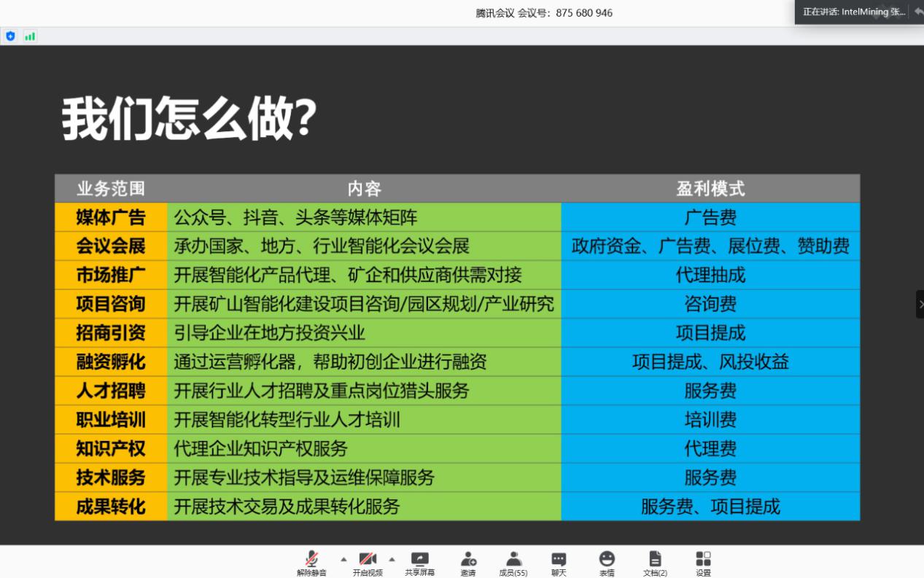Click the 盈利模式 table header on slide
Image resolution: width=924 pixels, height=578 pixels.
710,188
